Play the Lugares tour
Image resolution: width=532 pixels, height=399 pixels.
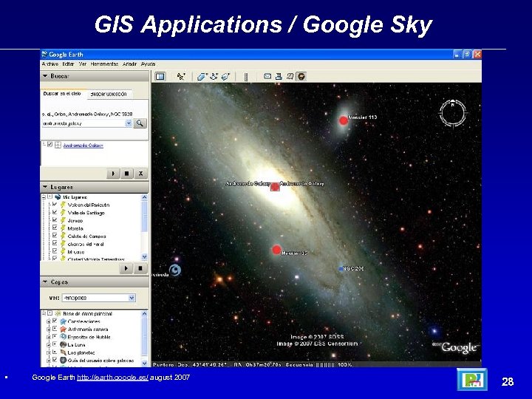coord(126,268)
